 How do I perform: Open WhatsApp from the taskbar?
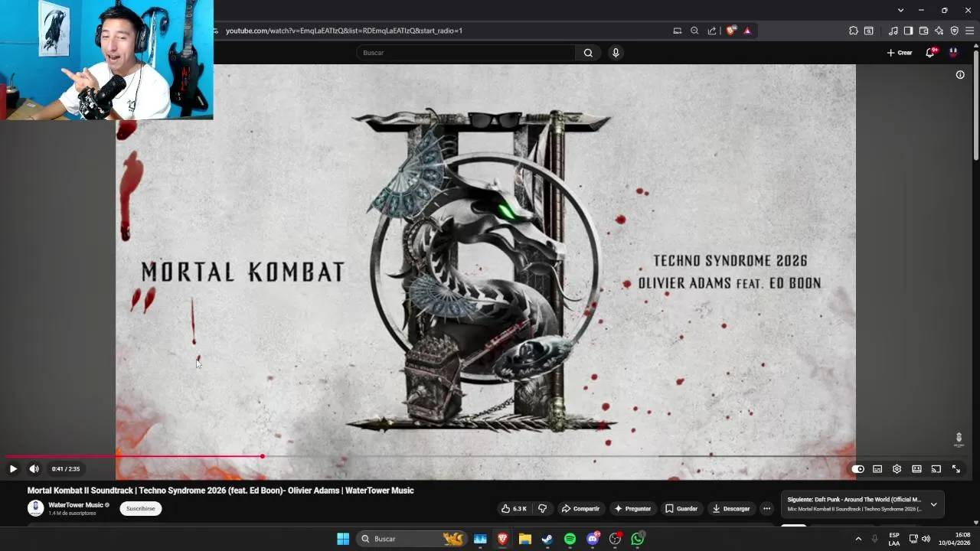637,539
